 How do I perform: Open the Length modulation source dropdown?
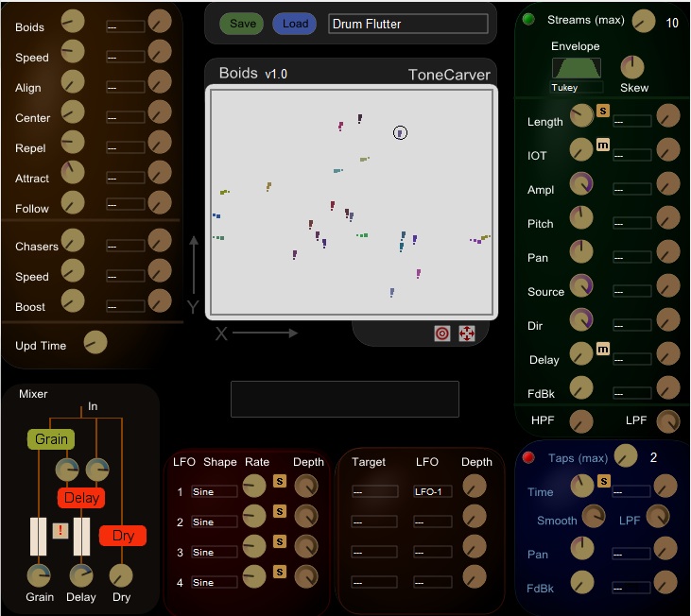click(x=632, y=122)
